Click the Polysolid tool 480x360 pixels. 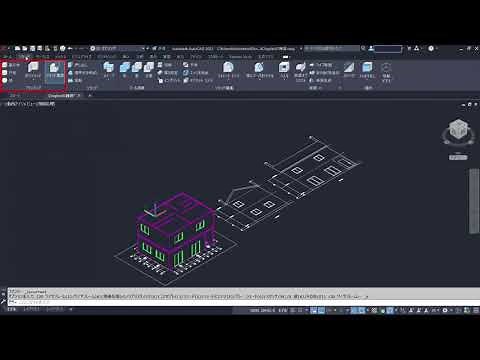click(33, 70)
